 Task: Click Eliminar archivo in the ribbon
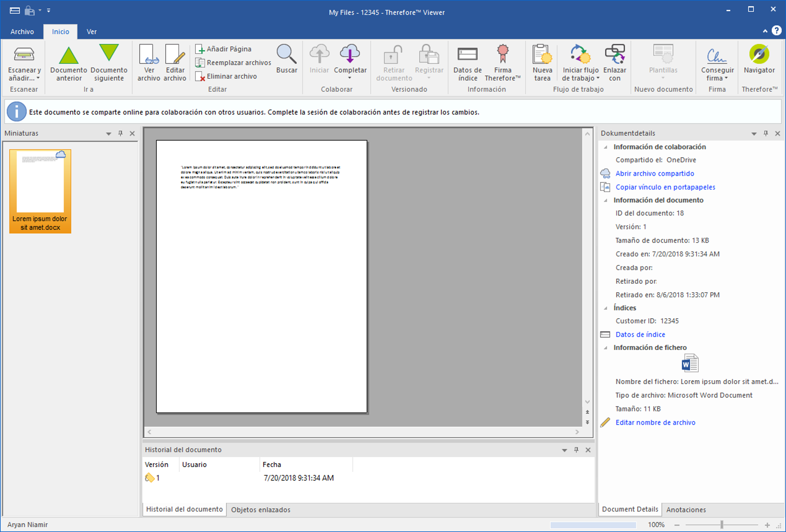226,76
